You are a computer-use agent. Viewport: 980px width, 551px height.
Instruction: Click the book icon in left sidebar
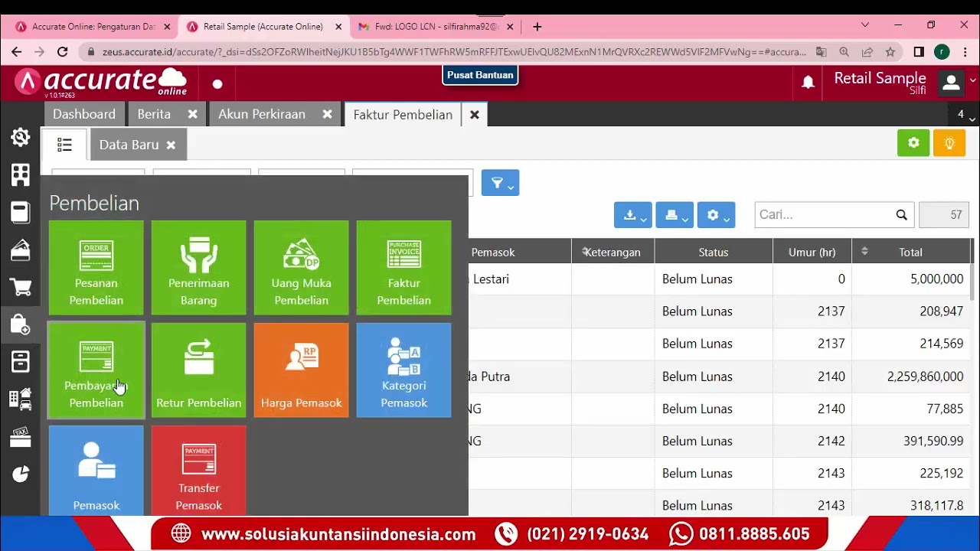[x=21, y=213]
